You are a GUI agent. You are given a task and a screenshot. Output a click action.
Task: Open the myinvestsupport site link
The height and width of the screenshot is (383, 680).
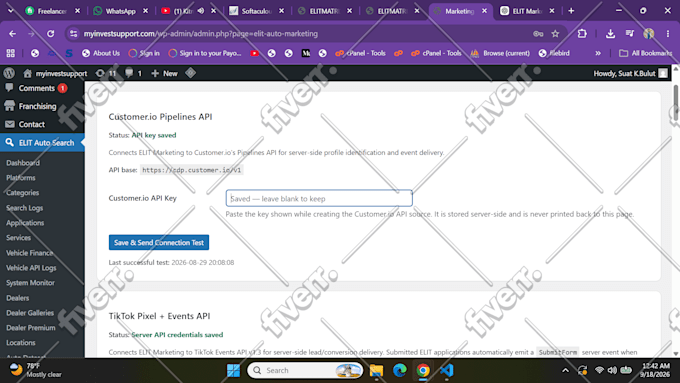(55, 73)
